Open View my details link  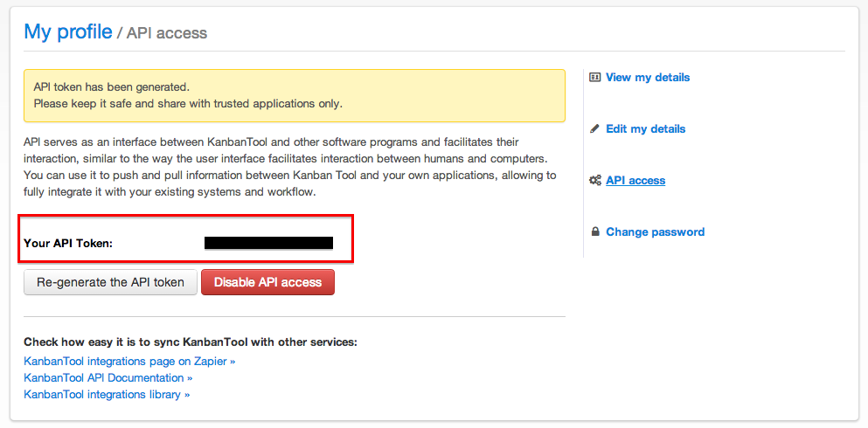648,78
